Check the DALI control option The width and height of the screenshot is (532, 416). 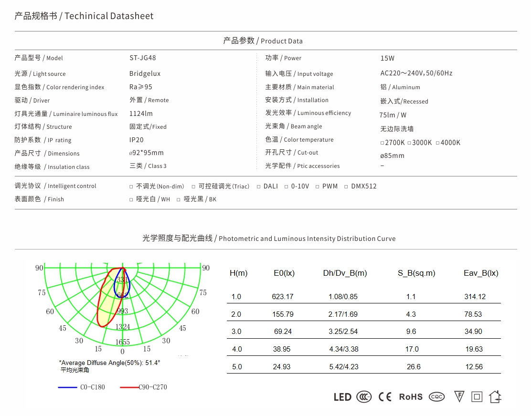pyautogui.click(x=258, y=187)
